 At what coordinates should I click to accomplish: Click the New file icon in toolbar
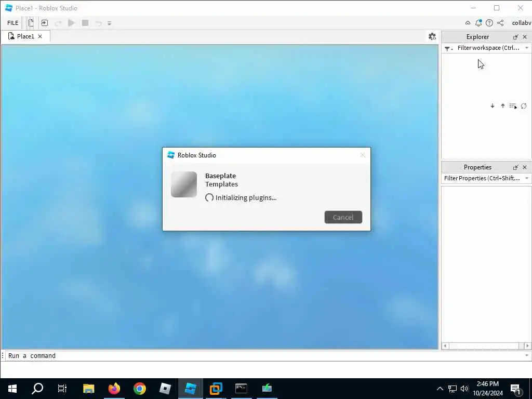click(x=31, y=23)
